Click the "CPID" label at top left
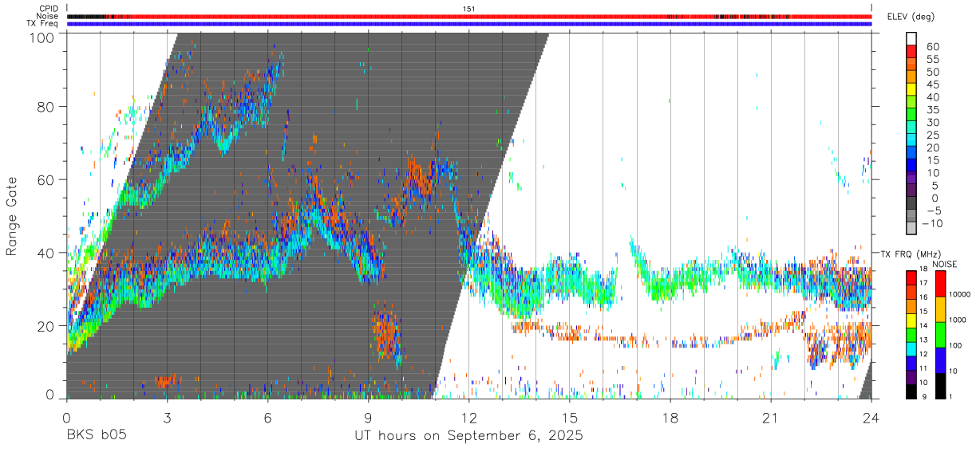Viewport: 980px width, 452px height. click(49, 9)
